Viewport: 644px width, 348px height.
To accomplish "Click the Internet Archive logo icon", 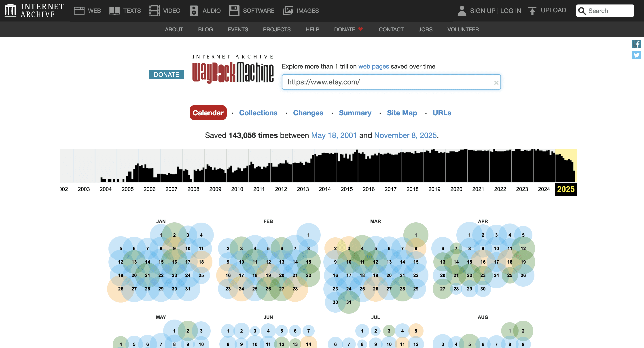I will 10,11.
